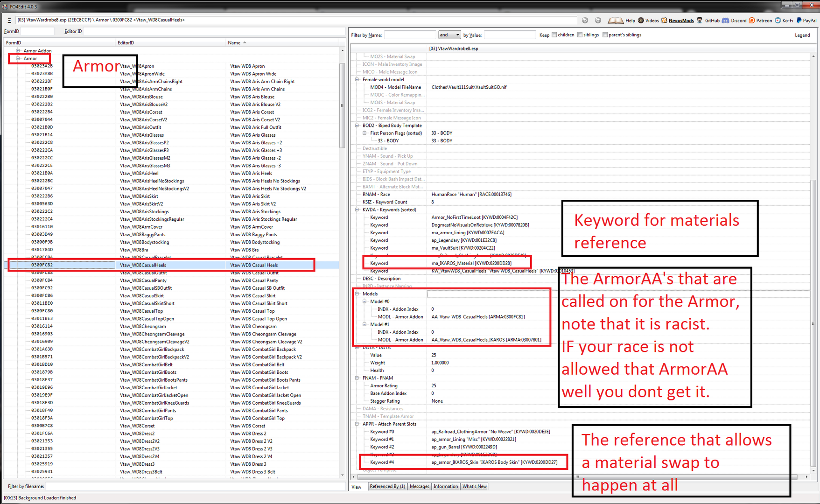Focus the Editor ID search field
Viewport: 820px width, 504px height.
point(214,31)
